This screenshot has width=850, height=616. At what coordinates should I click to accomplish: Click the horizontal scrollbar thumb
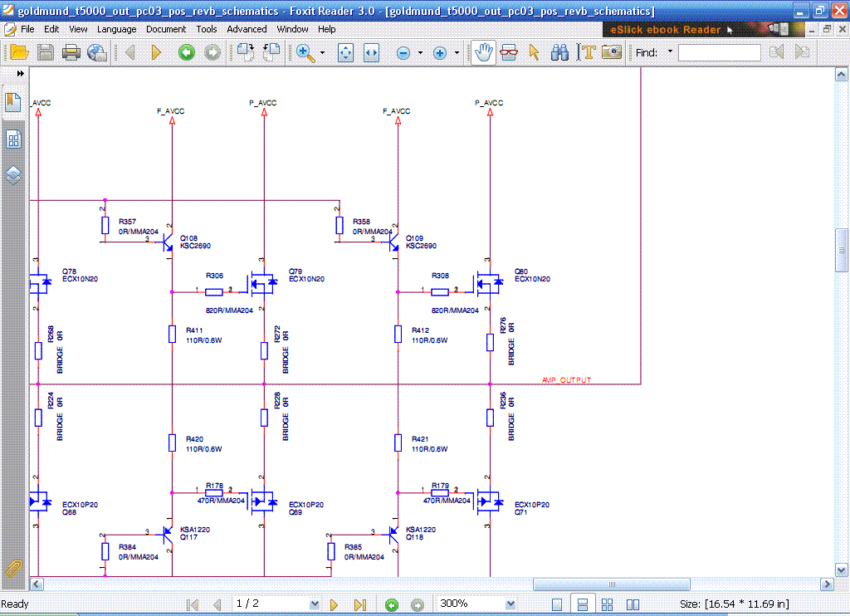coord(612,584)
